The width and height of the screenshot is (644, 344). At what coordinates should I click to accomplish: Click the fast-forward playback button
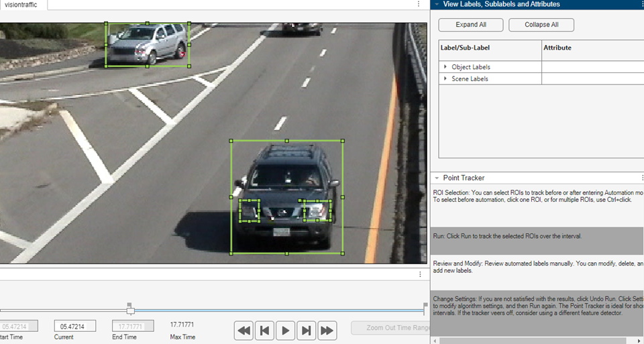[327, 331]
